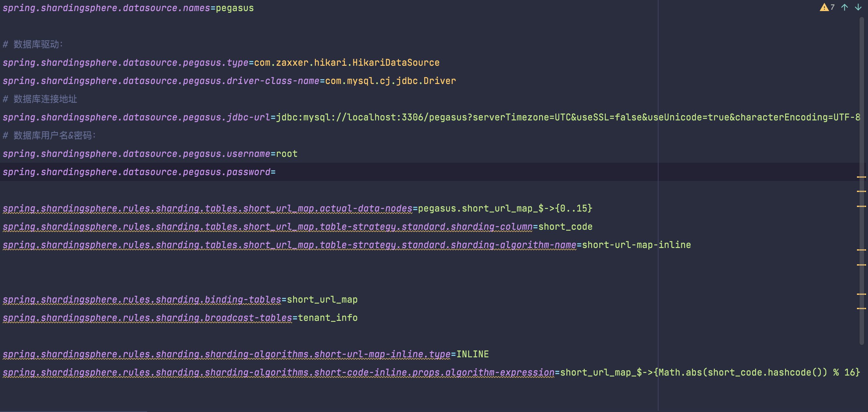
Task: Click the HikariDataSource class value
Action: (x=396, y=63)
